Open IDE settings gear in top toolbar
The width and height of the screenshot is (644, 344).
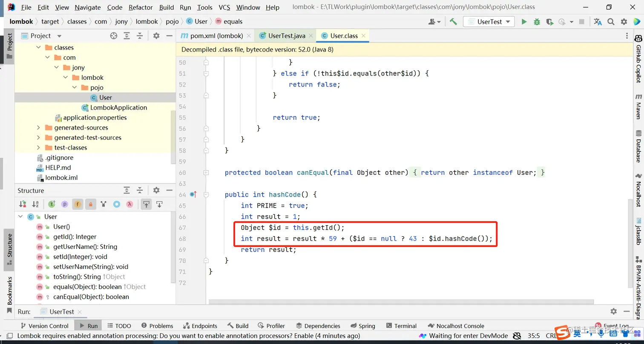[x=624, y=22]
